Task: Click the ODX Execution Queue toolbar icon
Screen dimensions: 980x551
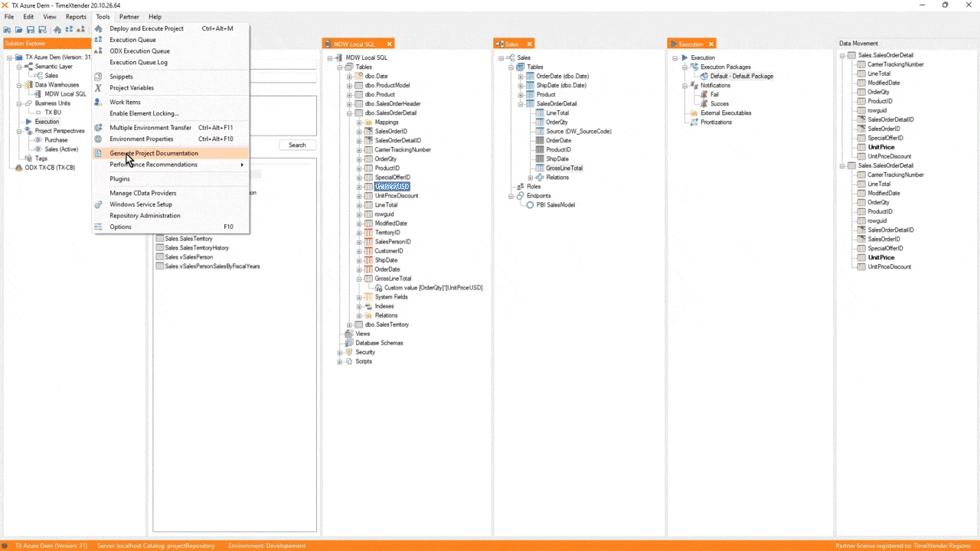Action: [x=82, y=29]
